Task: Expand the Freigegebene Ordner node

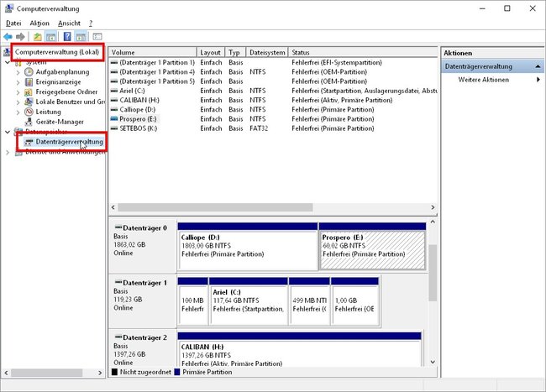Action: pyautogui.click(x=18, y=92)
